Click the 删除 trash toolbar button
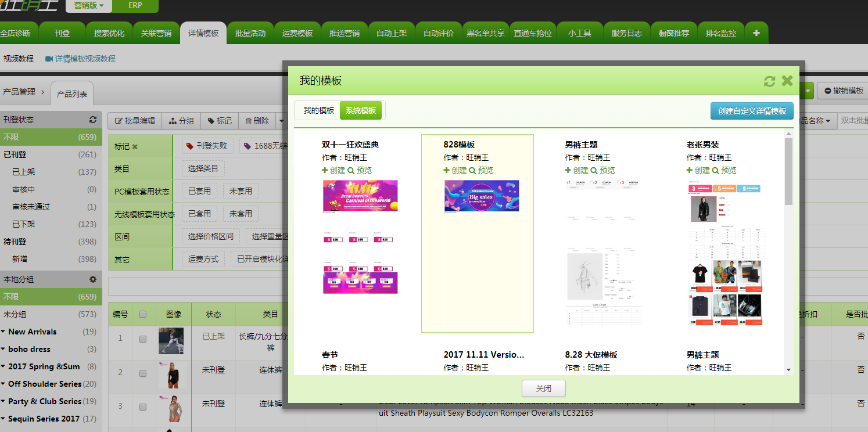Image resolution: width=868 pixels, height=432 pixels. click(257, 121)
